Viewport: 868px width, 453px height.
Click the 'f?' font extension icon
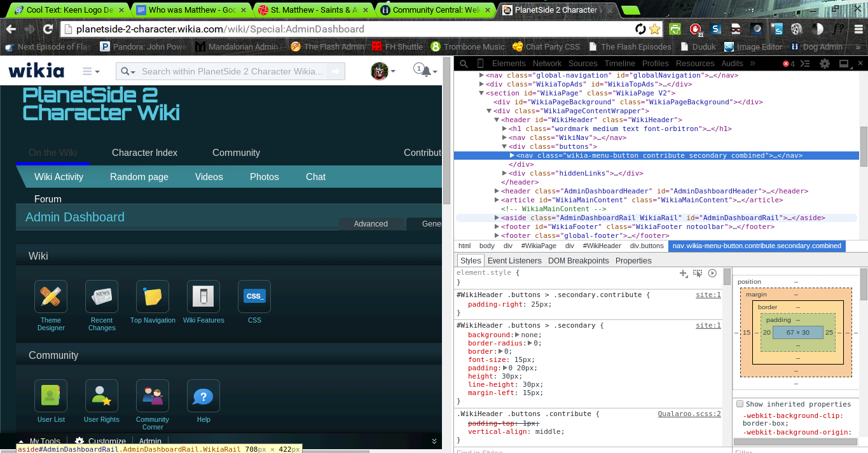(838, 29)
